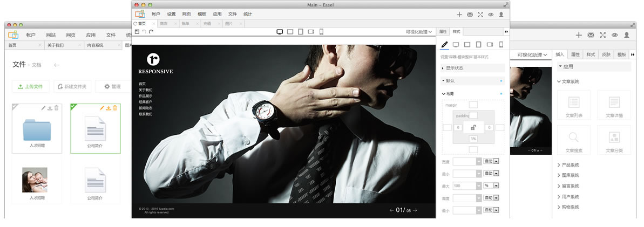644x227 pixels.
Task: Open the 模板 menu in Main window
Action: click(202, 14)
